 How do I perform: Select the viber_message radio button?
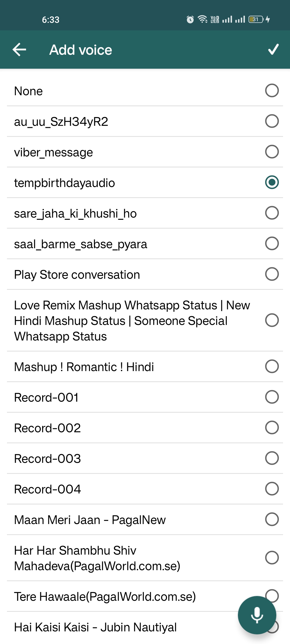click(272, 152)
